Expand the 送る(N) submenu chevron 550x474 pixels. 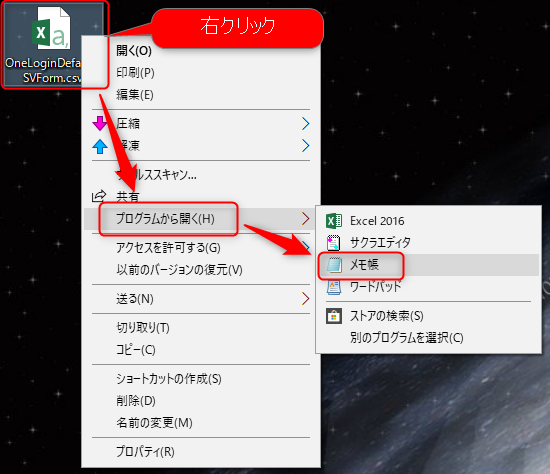[306, 299]
